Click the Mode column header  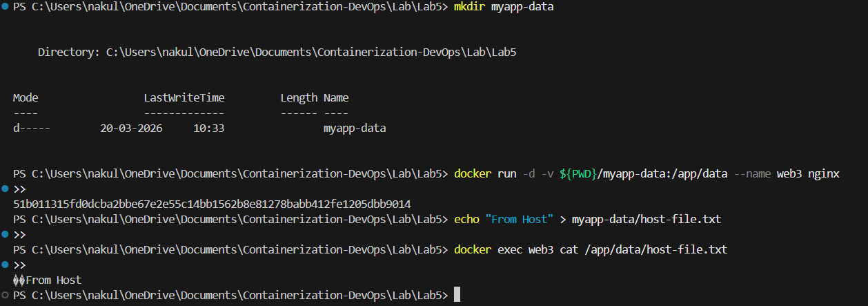pyautogui.click(x=26, y=97)
